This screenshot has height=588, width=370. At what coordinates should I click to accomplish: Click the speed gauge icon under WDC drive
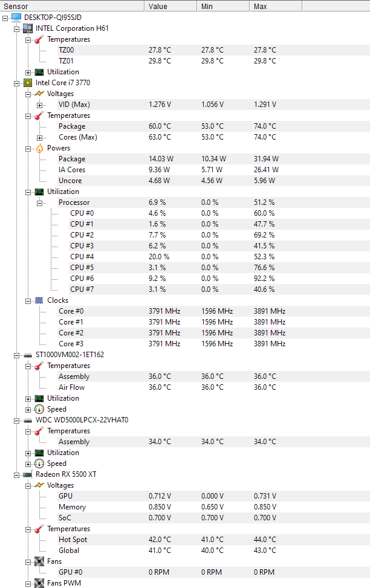[x=39, y=464]
